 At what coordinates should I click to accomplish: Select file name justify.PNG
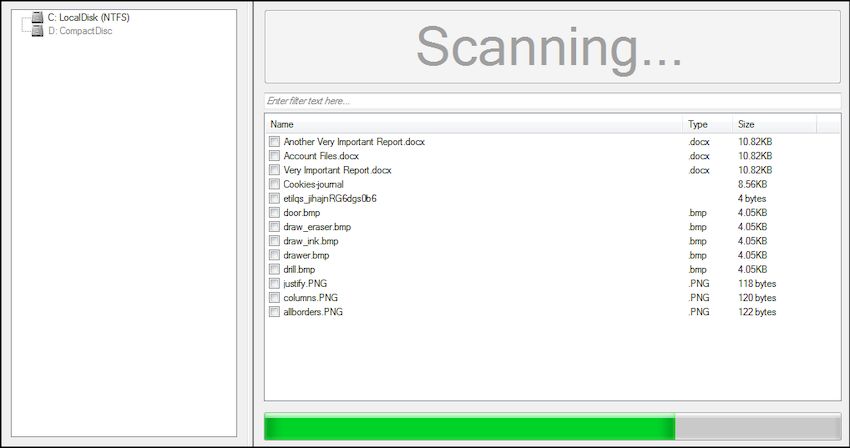tap(305, 283)
